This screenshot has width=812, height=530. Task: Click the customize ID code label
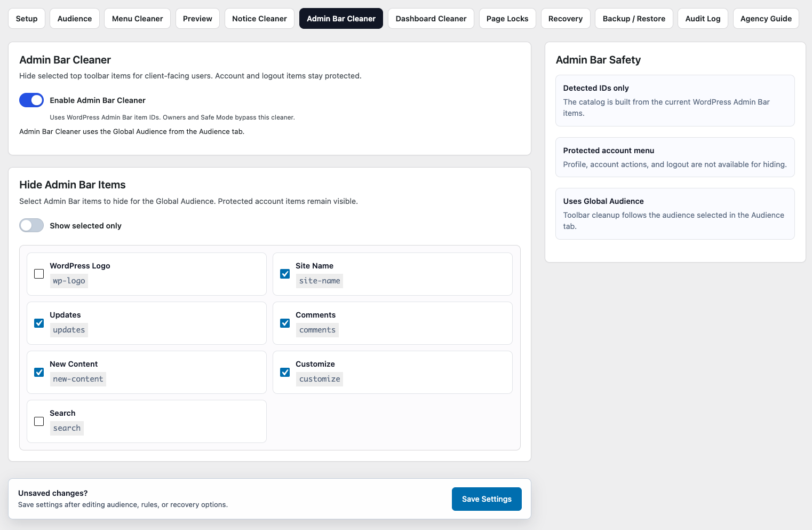point(320,379)
